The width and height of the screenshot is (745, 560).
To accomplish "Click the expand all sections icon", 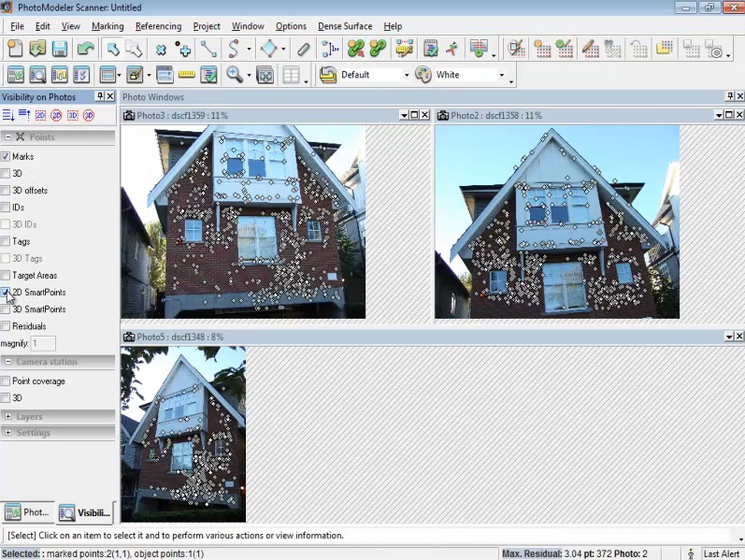I will 8,115.
